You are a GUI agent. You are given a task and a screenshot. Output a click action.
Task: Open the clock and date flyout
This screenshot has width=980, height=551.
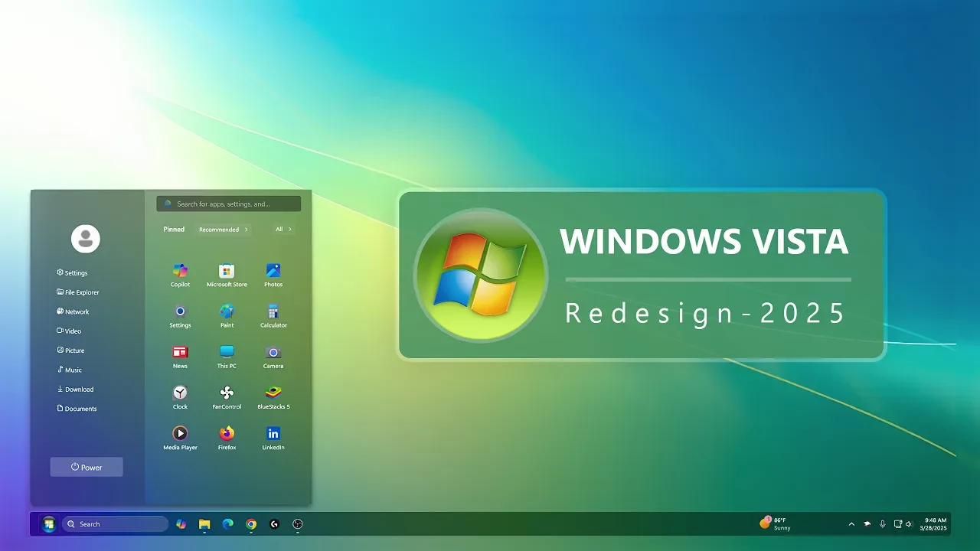pyautogui.click(x=935, y=524)
